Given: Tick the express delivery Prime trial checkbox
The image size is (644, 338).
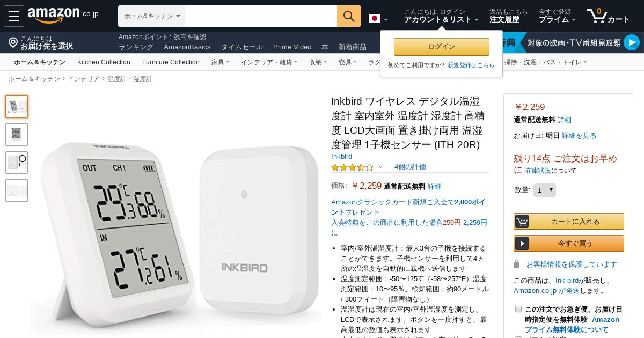Looking at the screenshot, I should [x=518, y=309].
